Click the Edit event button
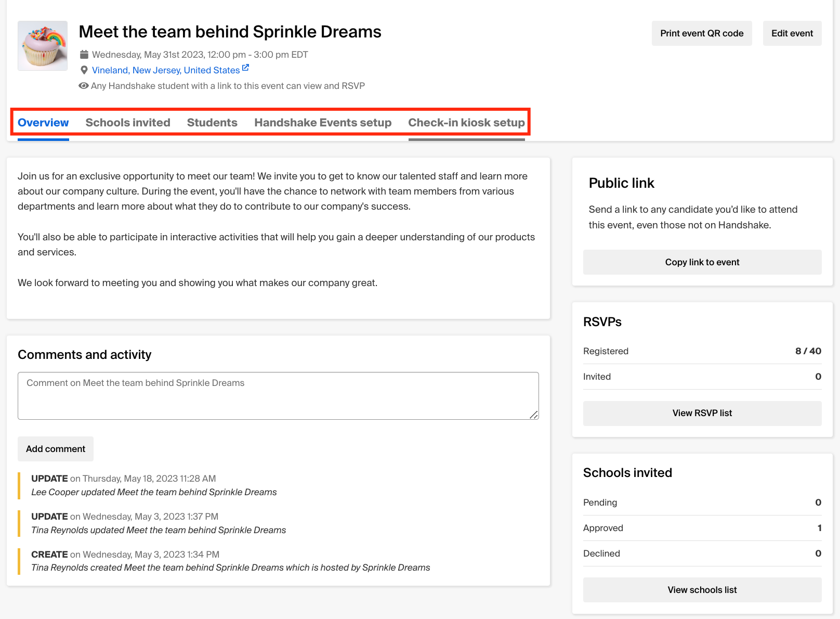Screen dimensions: 840x619 792,33
